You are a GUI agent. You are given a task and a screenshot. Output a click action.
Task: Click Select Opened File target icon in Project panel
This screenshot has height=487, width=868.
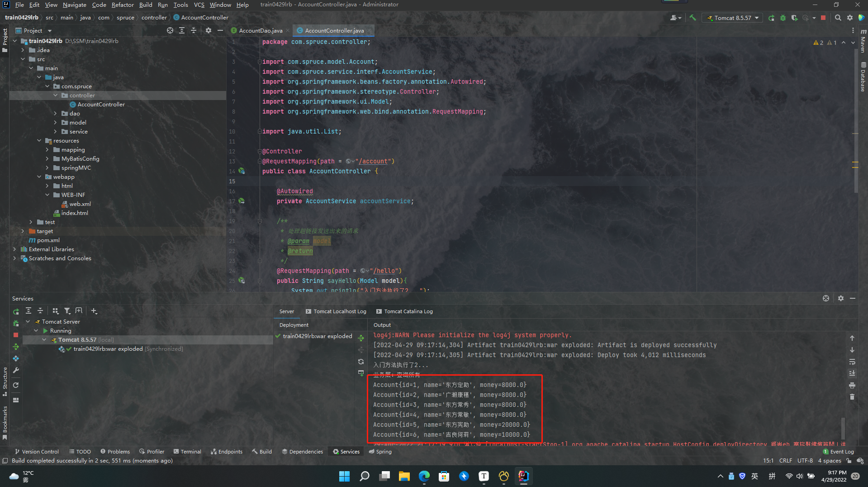pos(170,30)
